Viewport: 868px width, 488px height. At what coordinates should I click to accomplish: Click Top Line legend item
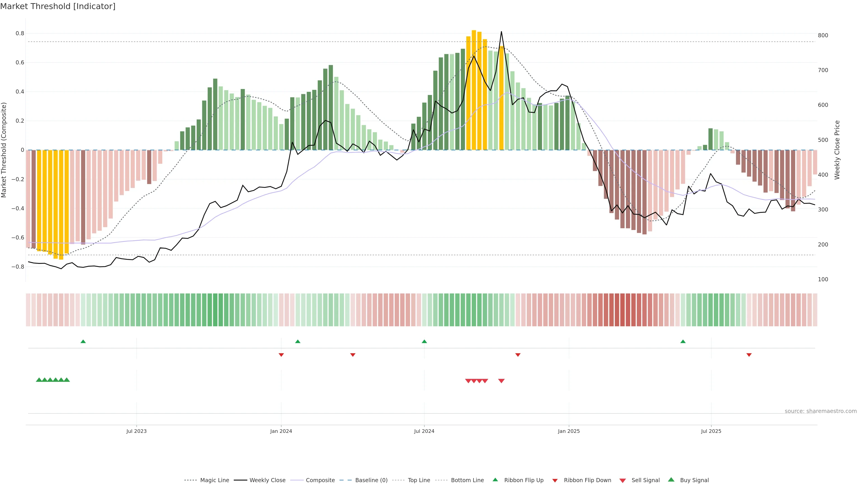pos(419,480)
